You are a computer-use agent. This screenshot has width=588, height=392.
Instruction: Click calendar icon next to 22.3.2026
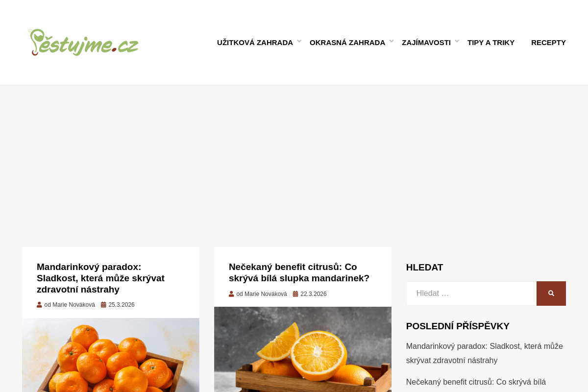pos(295,294)
